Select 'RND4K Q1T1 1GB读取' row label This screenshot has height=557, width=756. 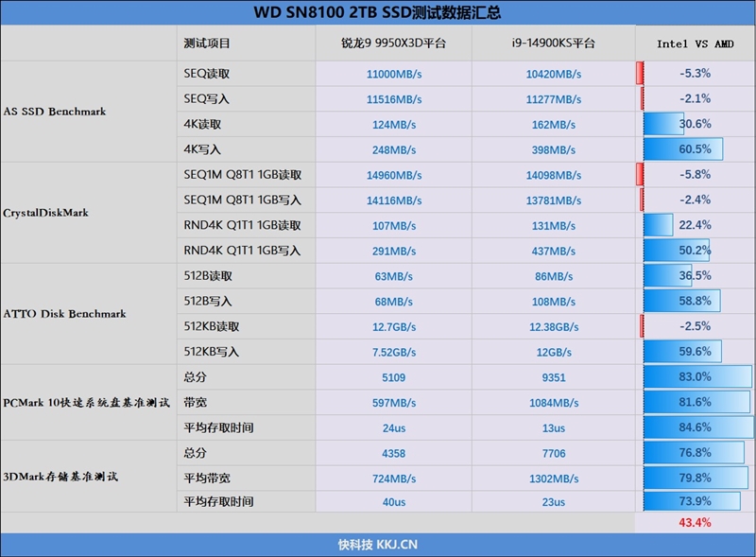[x=243, y=225]
